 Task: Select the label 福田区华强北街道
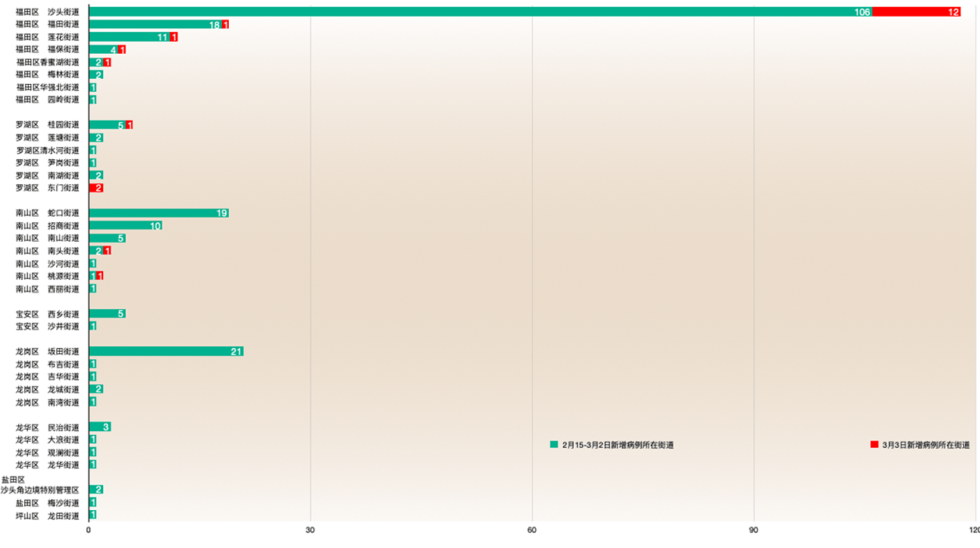coord(47,87)
